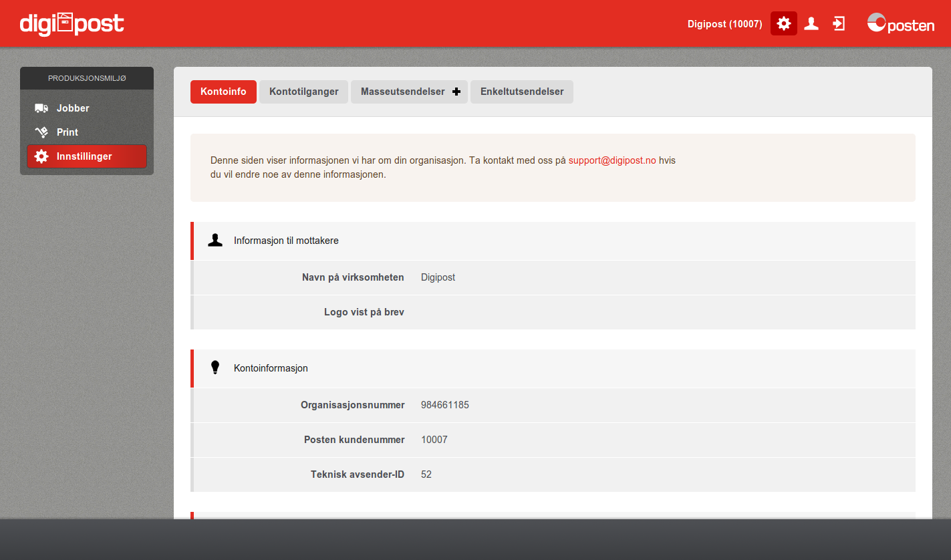Click the Teknisk avsender-ID label
This screenshot has height=560, width=951.
[x=358, y=474]
